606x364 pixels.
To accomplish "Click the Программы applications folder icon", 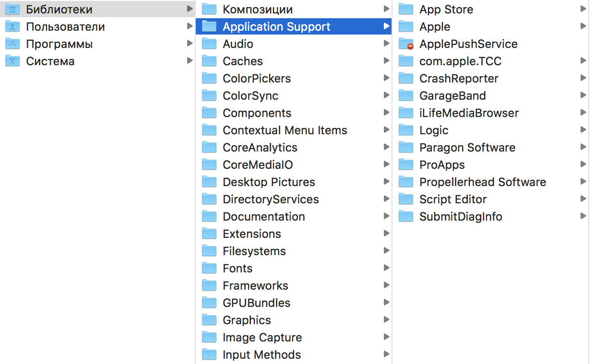I will click(12, 44).
